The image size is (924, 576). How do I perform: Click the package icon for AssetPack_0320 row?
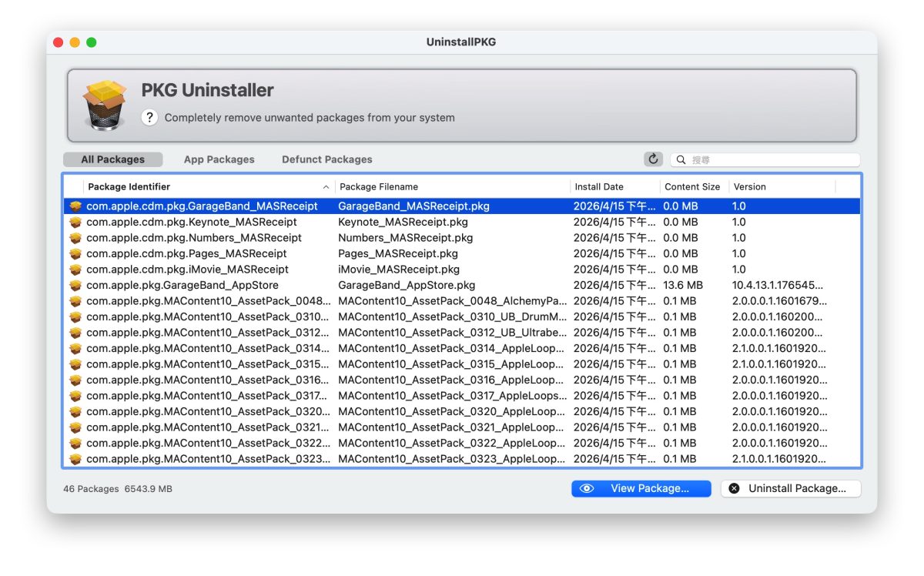point(75,411)
